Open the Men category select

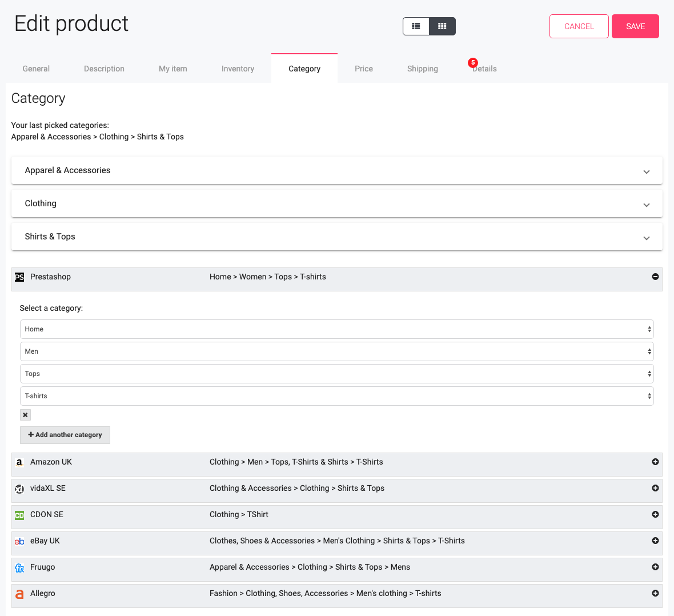[336, 351]
